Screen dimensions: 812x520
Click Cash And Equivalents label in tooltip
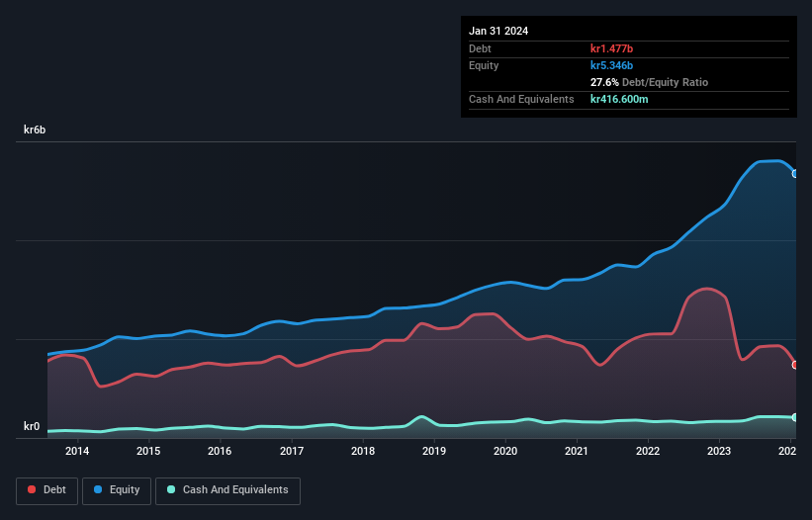(521, 99)
